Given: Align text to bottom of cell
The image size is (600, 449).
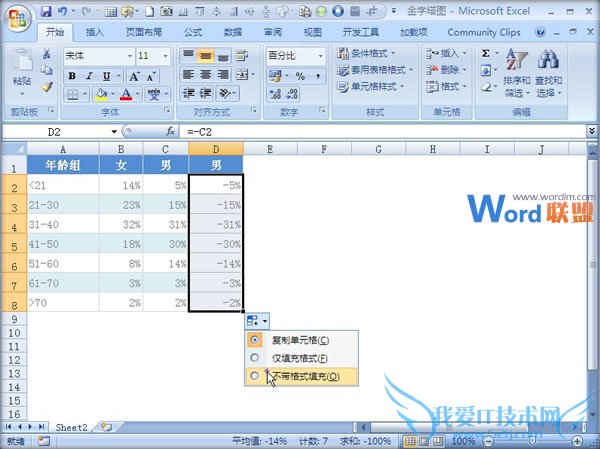Looking at the screenshot, I should (223, 56).
